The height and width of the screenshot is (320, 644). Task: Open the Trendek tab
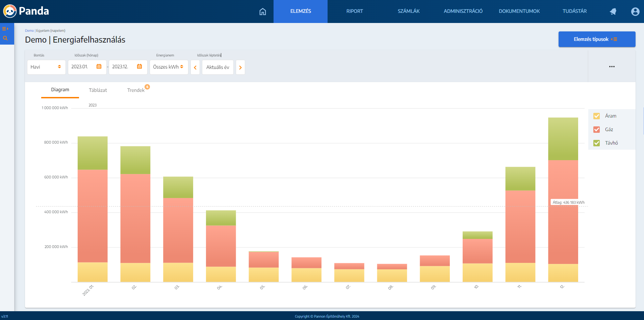coord(136,90)
